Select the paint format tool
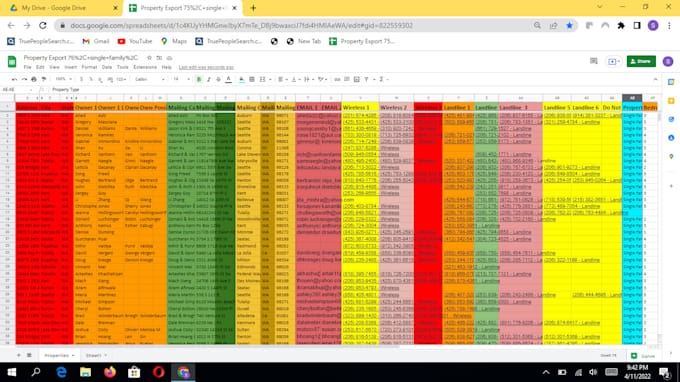Viewport: 680px width, 382px height. pos(44,79)
